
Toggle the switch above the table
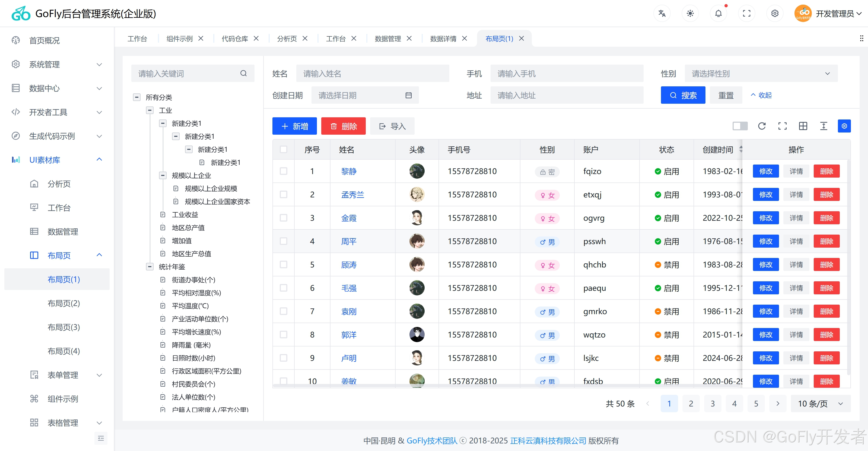coord(740,126)
